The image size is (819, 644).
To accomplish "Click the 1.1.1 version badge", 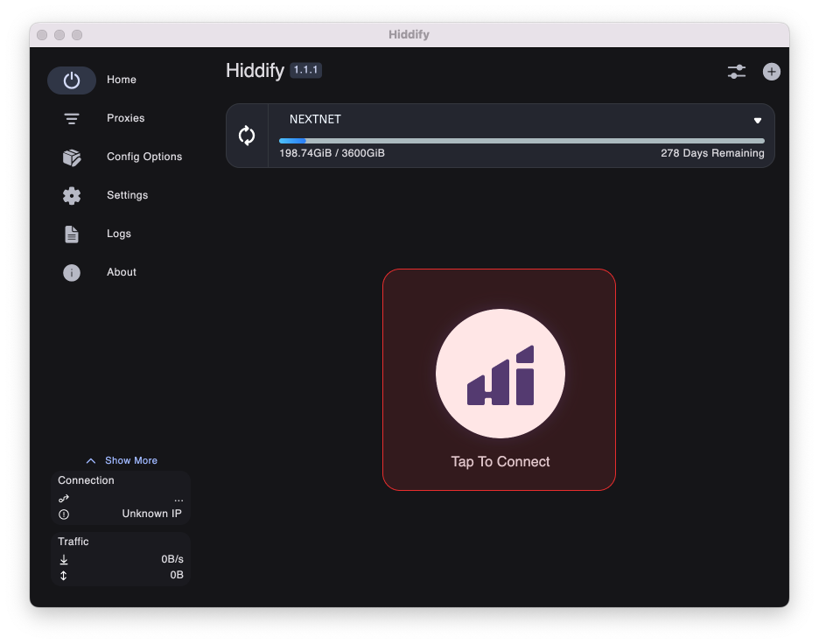I will (306, 70).
